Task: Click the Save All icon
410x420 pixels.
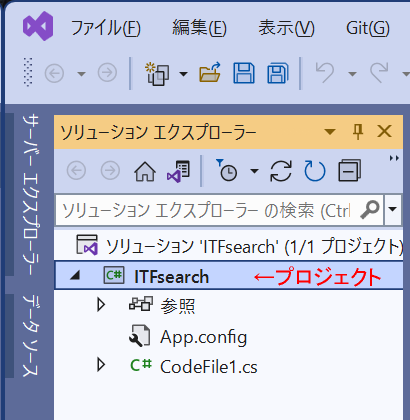Action: [x=278, y=73]
